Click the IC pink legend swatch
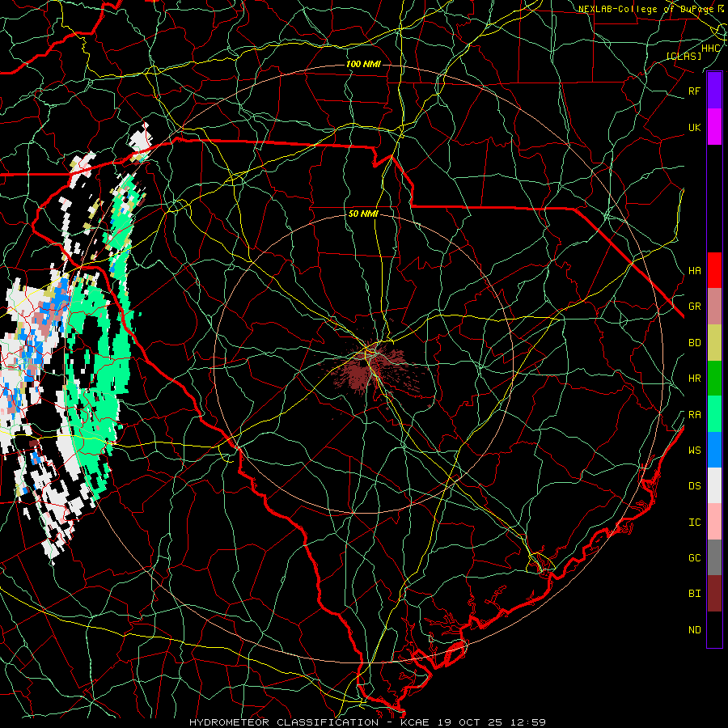The height and width of the screenshot is (728, 728). (714, 522)
